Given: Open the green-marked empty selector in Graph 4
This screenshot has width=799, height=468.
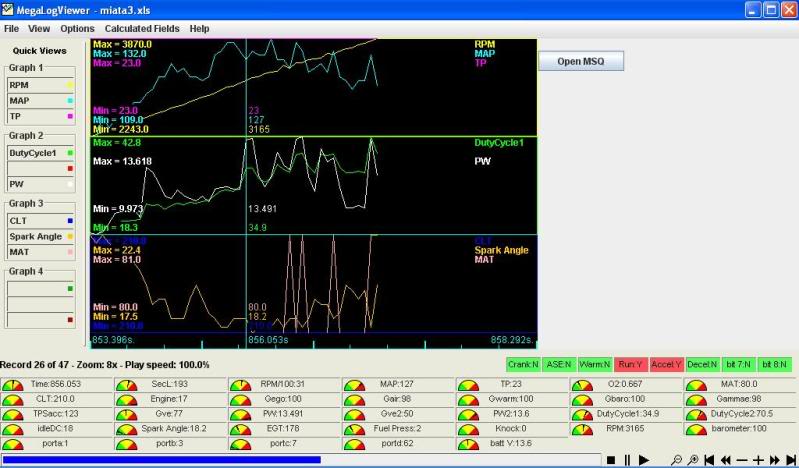Looking at the screenshot, I should [x=41, y=289].
